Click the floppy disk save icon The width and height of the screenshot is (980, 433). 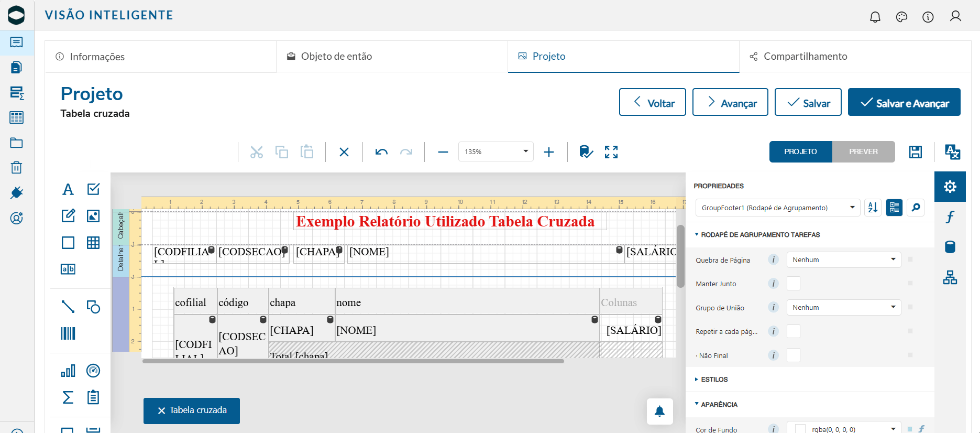point(916,152)
